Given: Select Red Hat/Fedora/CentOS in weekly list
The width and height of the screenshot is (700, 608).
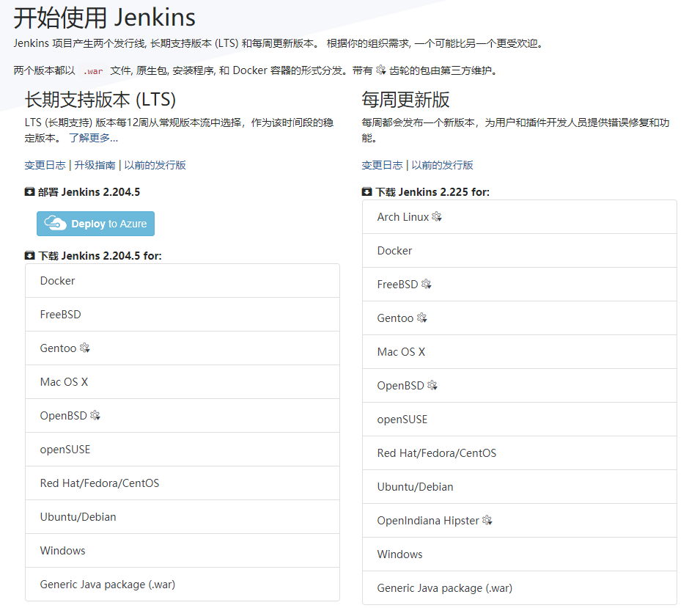Looking at the screenshot, I should click(x=520, y=453).
